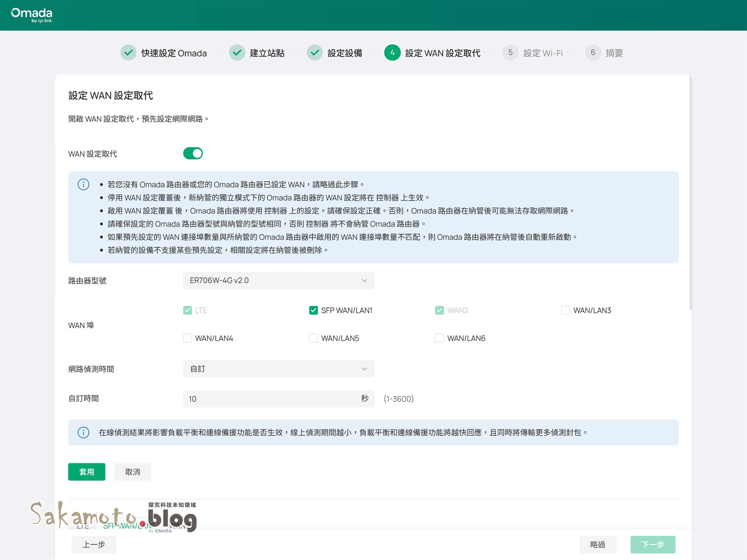The image size is (747, 560).
Task: Click the step 6 number circle
Action: [x=593, y=53]
